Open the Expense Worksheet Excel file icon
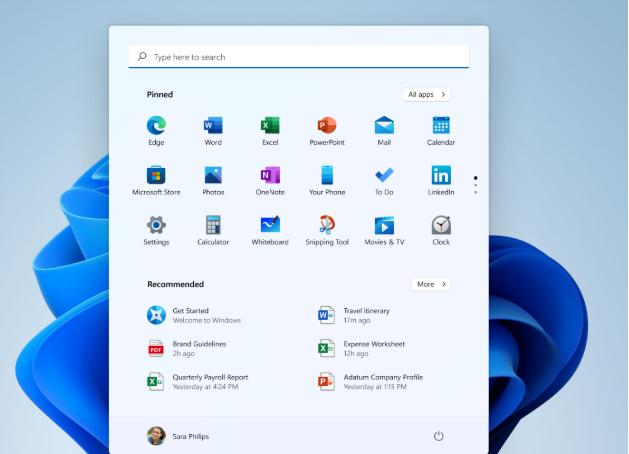The width and height of the screenshot is (629, 454). pyautogui.click(x=326, y=349)
